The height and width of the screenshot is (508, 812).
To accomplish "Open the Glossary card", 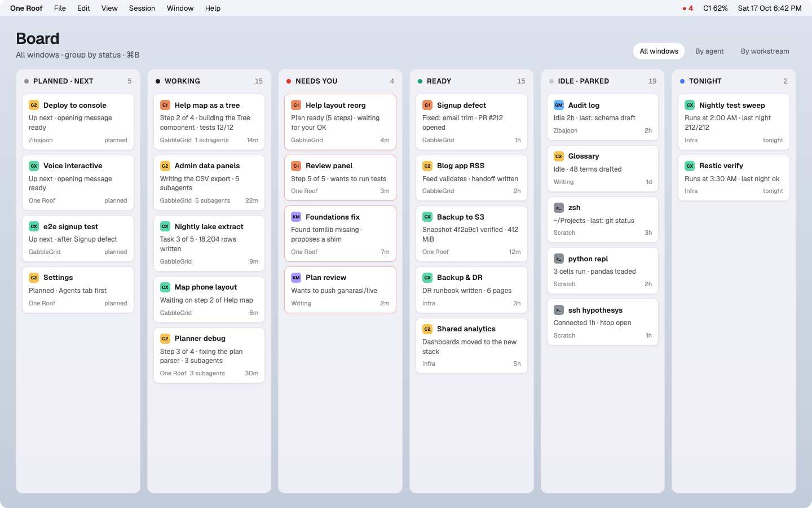I will tap(603, 169).
